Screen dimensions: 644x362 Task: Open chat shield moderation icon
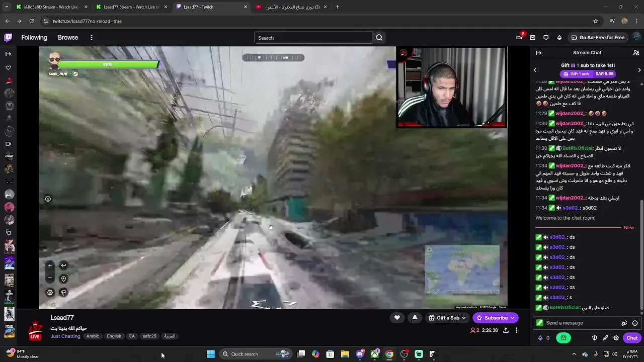point(594,338)
